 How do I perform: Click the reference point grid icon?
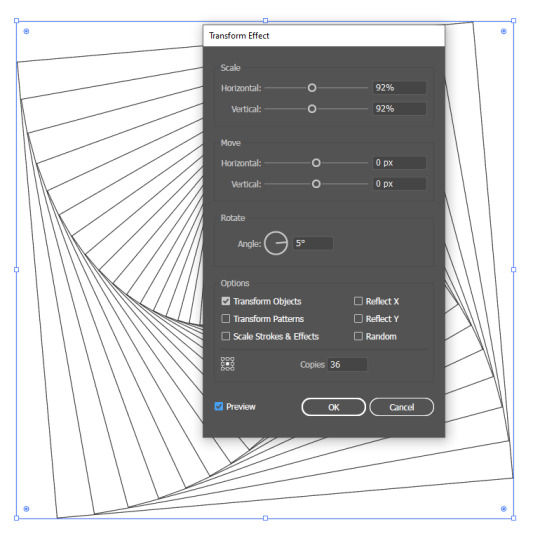(228, 364)
